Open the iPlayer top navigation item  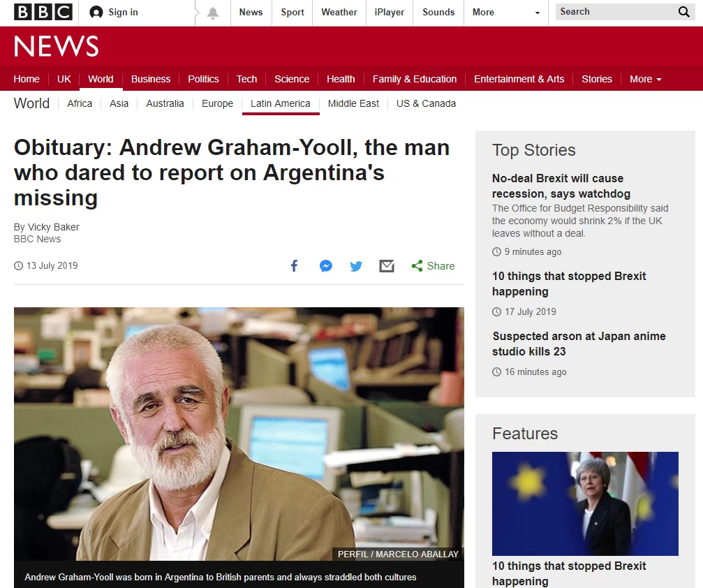[389, 13]
